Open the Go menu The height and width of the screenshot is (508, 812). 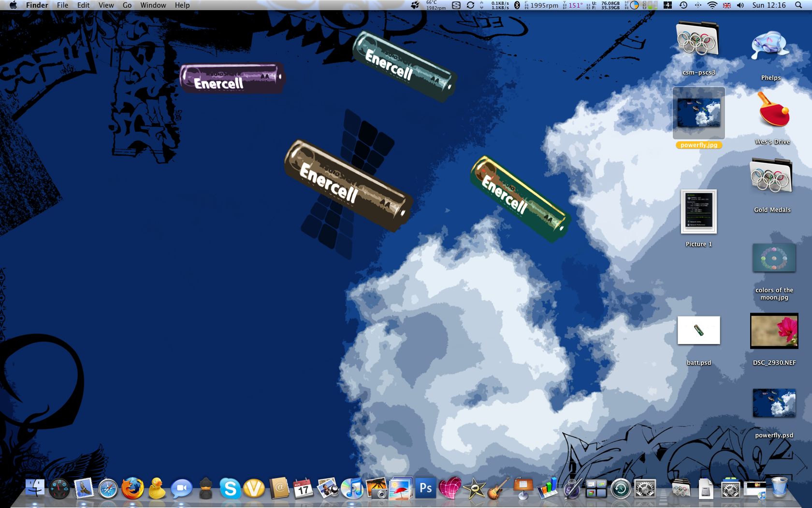(127, 5)
